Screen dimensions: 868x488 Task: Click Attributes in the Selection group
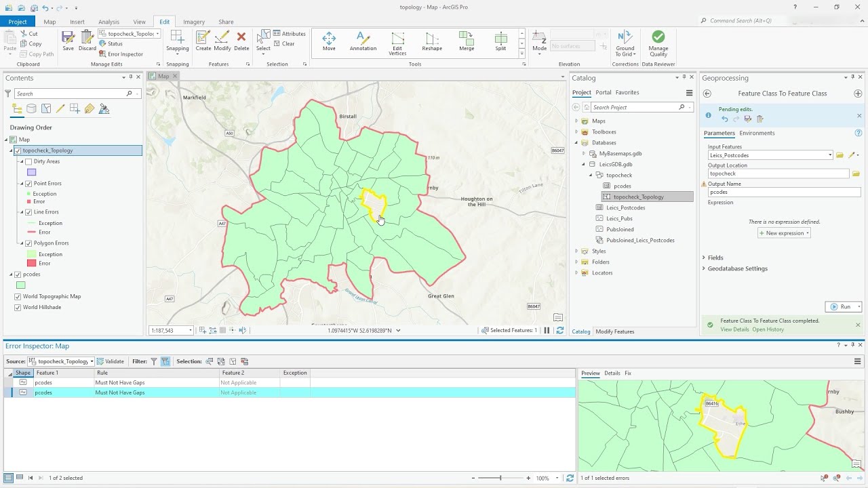[x=290, y=34]
